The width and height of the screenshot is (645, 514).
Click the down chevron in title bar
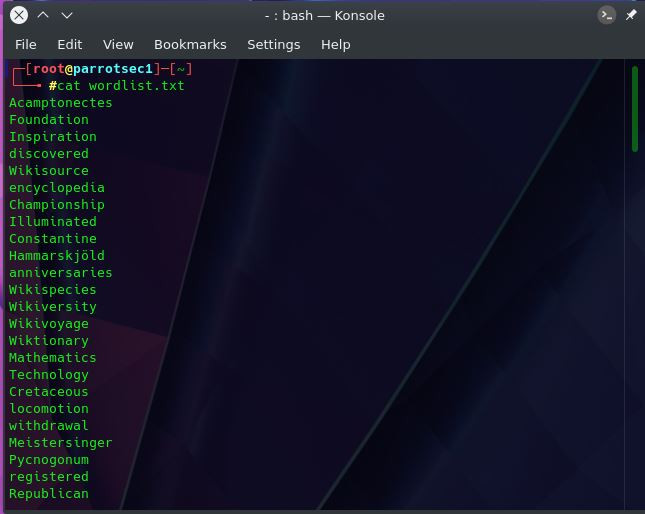point(67,16)
